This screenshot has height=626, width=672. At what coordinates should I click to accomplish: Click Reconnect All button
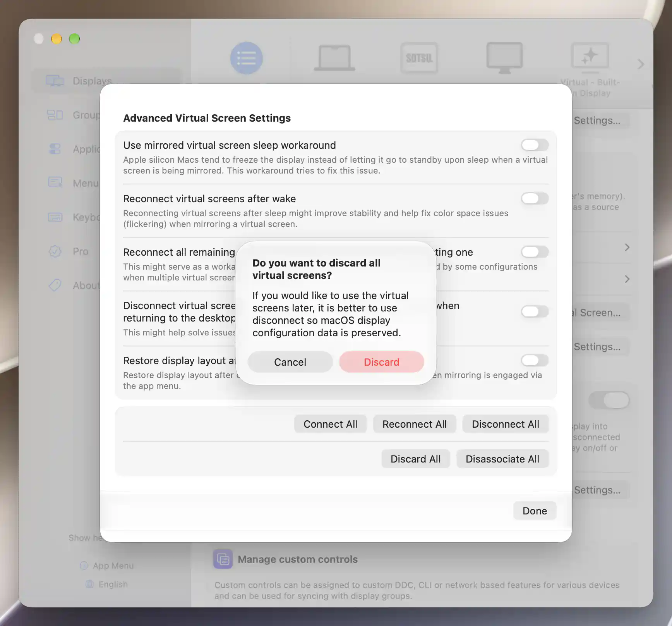pyautogui.click(x=415, y=424)
